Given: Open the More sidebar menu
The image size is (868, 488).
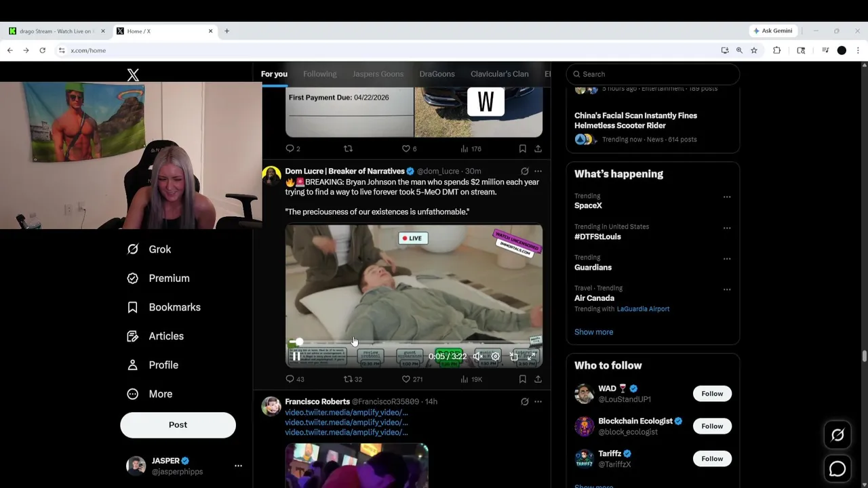Looking at the screenshot, I should point(150,394).
